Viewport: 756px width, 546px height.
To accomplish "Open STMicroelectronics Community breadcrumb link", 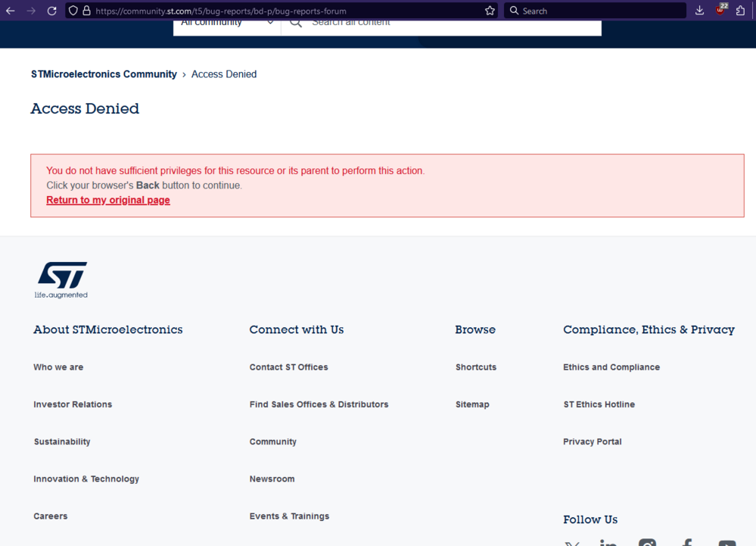I will 104,74.
